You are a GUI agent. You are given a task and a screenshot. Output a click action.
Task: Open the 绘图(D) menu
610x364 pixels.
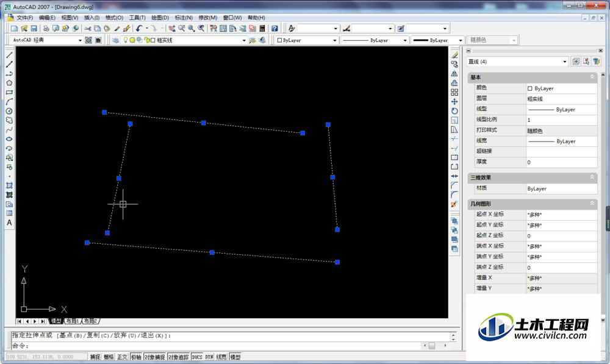pos(160,18)
